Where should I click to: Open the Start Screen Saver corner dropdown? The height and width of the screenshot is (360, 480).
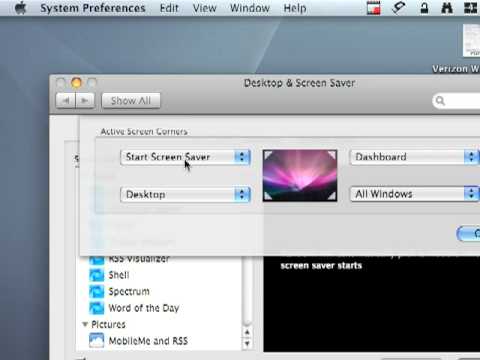click(x=185, y=157)
